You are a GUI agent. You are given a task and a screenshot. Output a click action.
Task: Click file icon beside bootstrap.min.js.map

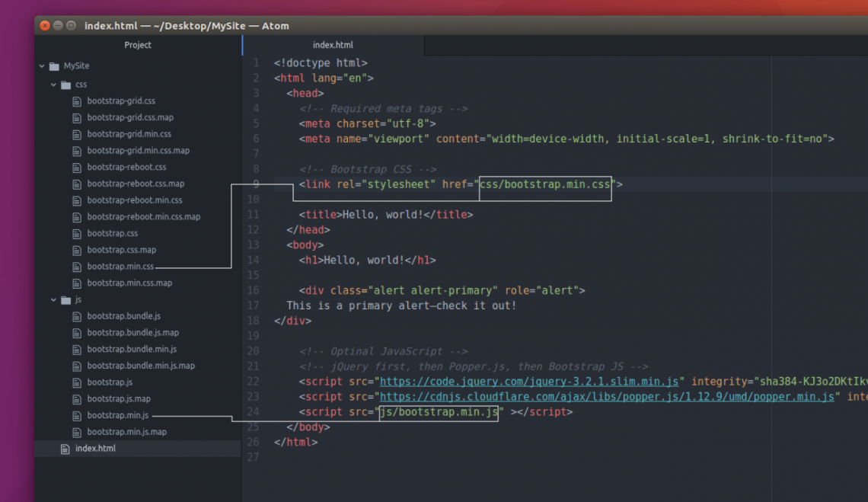point(77,432)
